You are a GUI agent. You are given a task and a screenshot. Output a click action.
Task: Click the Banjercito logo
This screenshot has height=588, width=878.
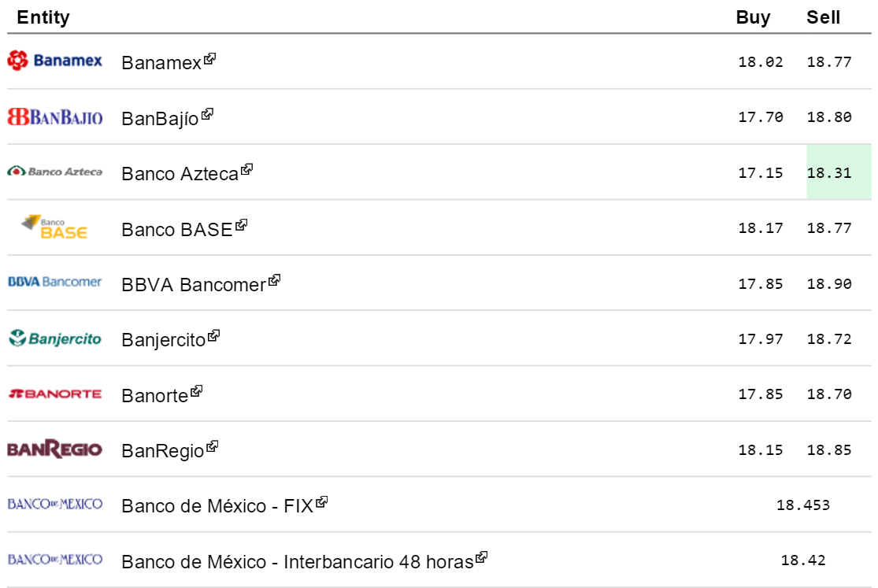tap(54, 338)
